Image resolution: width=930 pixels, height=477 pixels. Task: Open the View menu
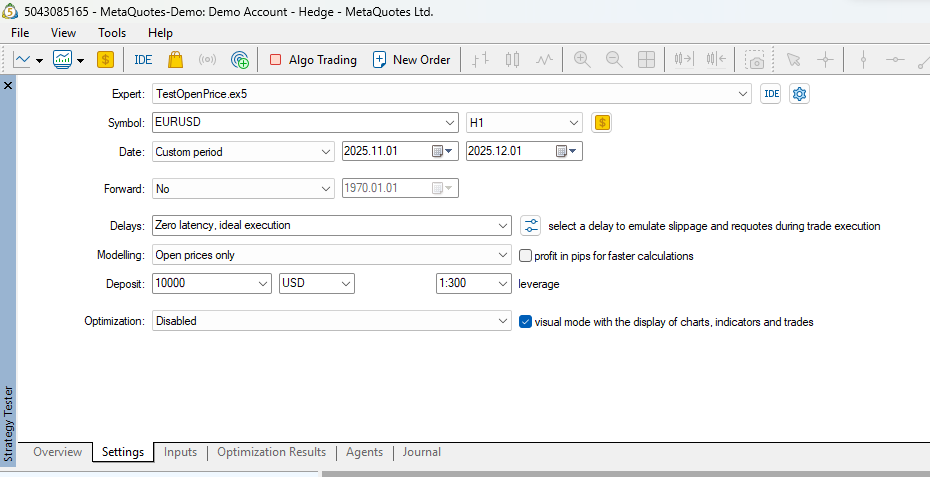63,33
